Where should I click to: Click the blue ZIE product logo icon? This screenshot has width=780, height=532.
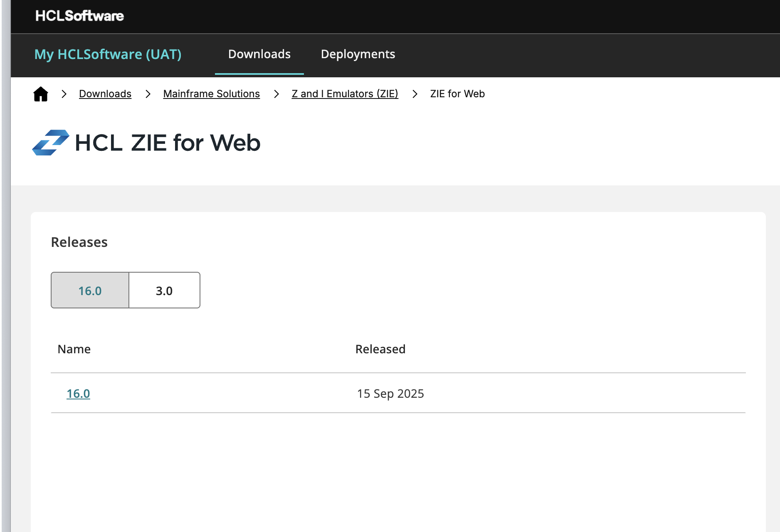51,143
